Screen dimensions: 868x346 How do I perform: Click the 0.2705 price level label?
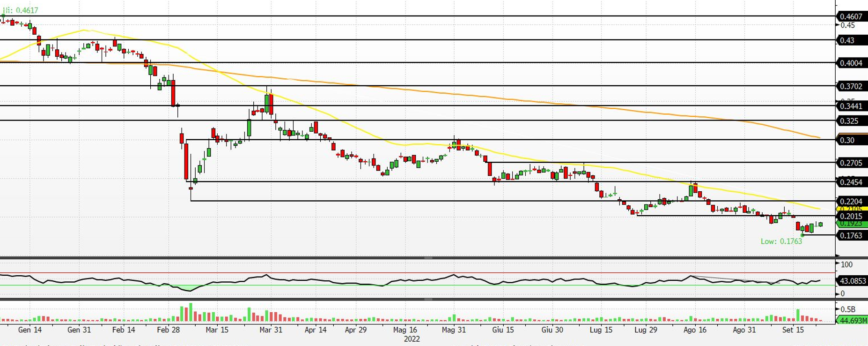point(852,163)
